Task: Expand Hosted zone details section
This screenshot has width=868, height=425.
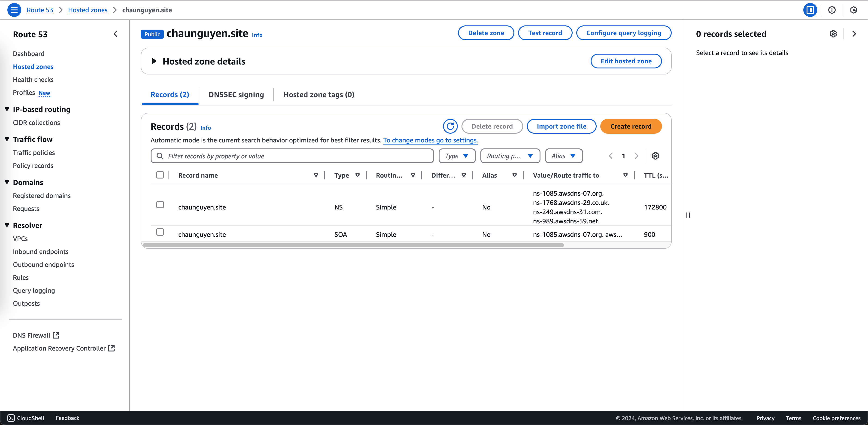Action: [154, 61]
